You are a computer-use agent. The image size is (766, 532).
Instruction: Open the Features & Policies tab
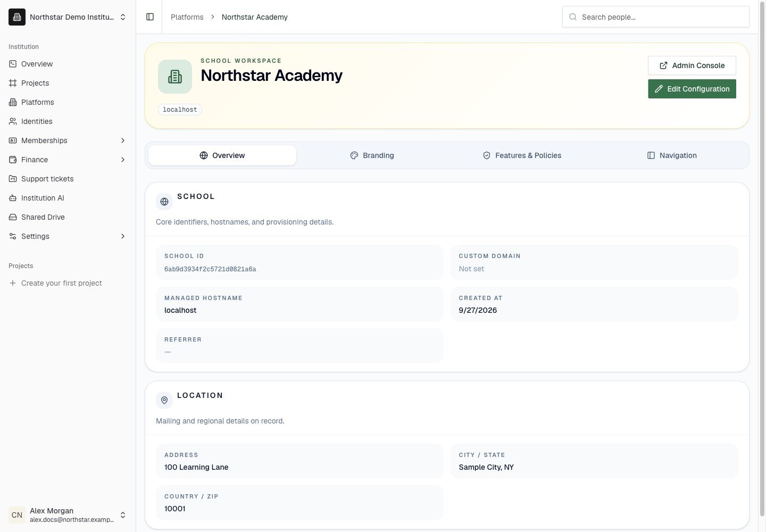(522, 155)
